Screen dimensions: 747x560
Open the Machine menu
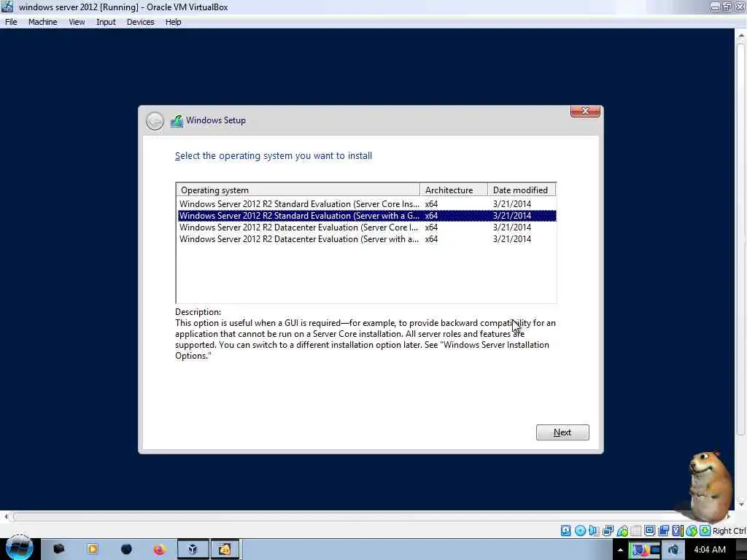(x=42, y=22)
